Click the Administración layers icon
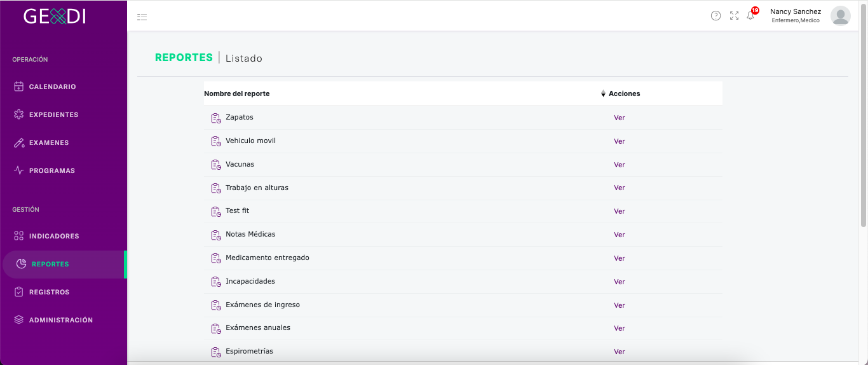The width and height of the screenshot is (868, 365). [19, 320]
